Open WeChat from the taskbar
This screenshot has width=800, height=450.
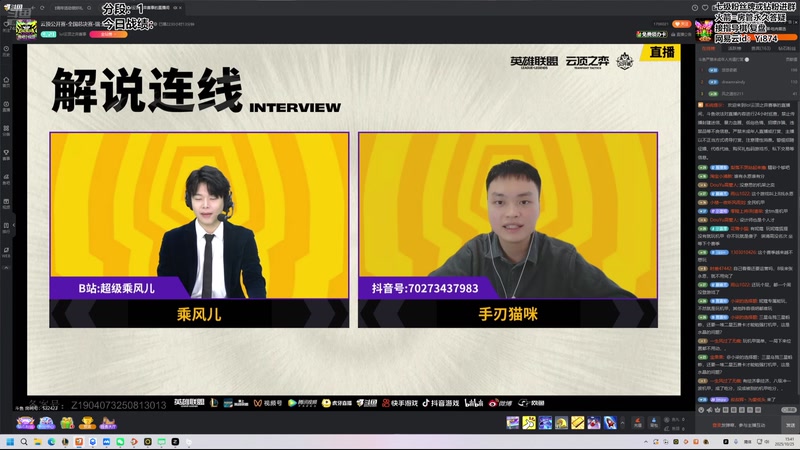click(x=120, y=442)
